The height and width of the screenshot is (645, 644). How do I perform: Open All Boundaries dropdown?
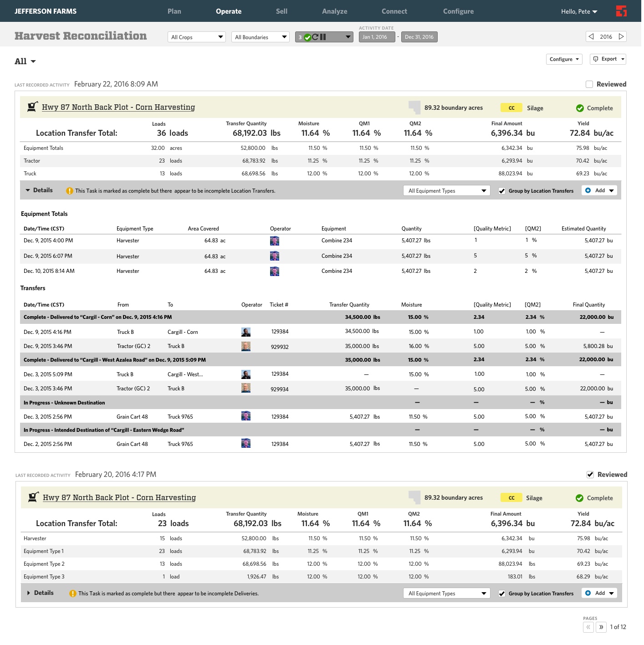click(261, 37)
